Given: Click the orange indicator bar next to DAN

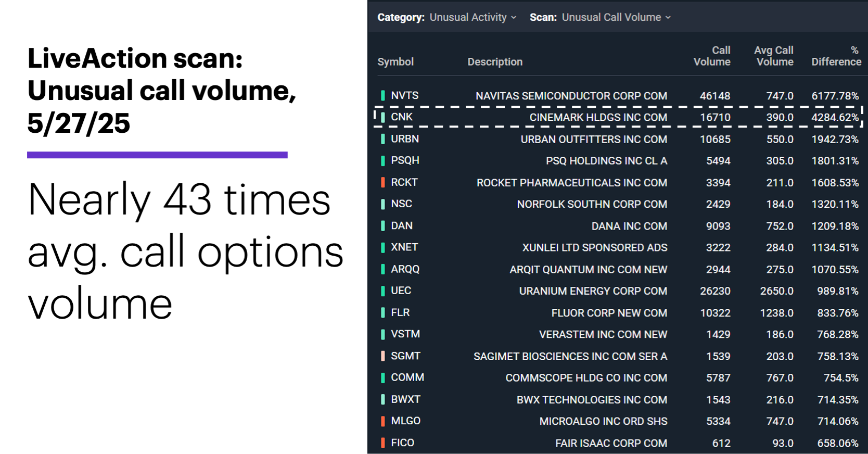Looking at the screenshot, I should click(384, 225).
